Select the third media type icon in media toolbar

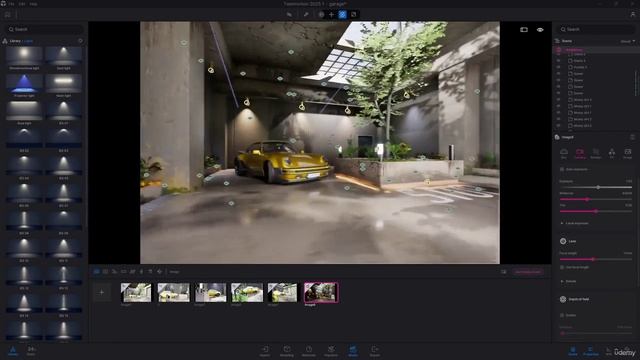tap(115, 271)
